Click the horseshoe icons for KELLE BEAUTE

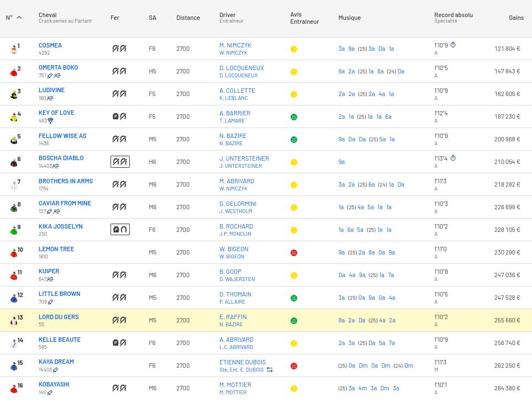(x=119, y=343)
